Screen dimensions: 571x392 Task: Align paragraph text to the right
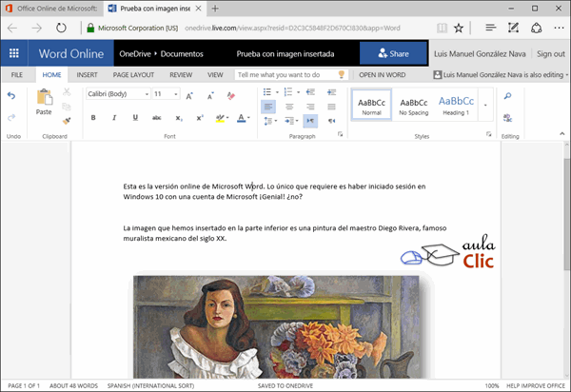(310, 107)
